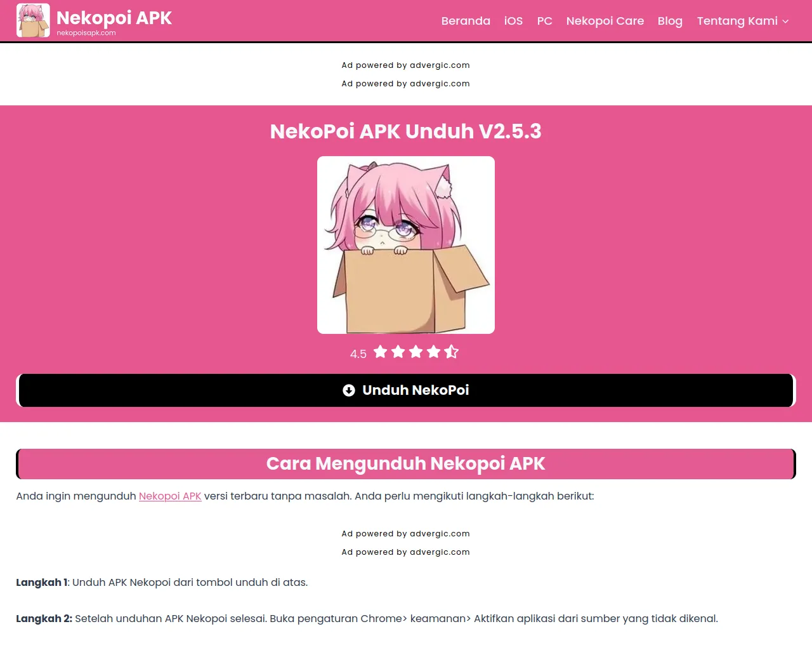Open the Beranda menu item
This screenshot has height=650, width=812.
pyautogui.click(x=466, y=21)
